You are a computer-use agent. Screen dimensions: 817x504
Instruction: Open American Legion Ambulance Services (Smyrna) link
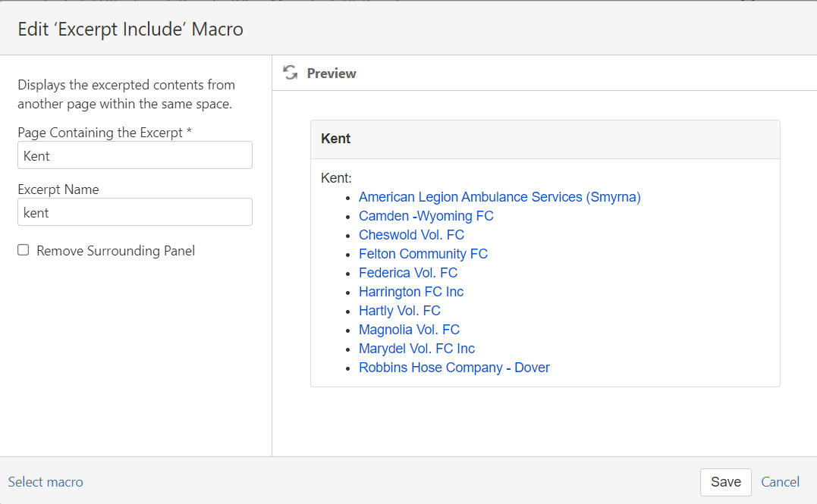point(499,197)
